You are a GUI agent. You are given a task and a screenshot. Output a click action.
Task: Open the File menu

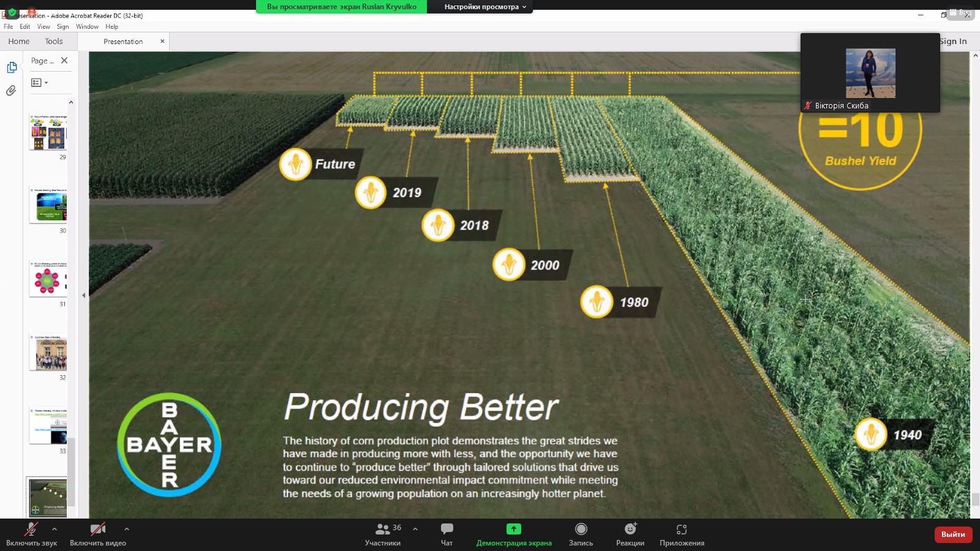pos(8,26)
